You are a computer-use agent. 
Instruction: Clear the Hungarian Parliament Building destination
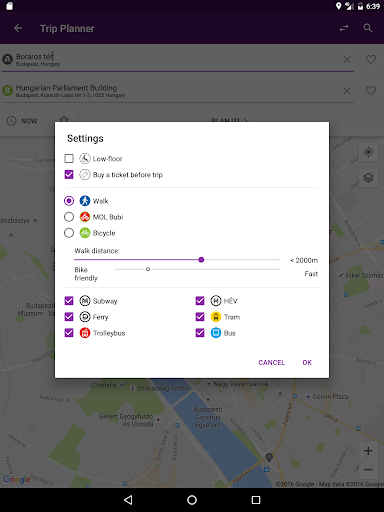pyautogui.click(x=347, y=91)
